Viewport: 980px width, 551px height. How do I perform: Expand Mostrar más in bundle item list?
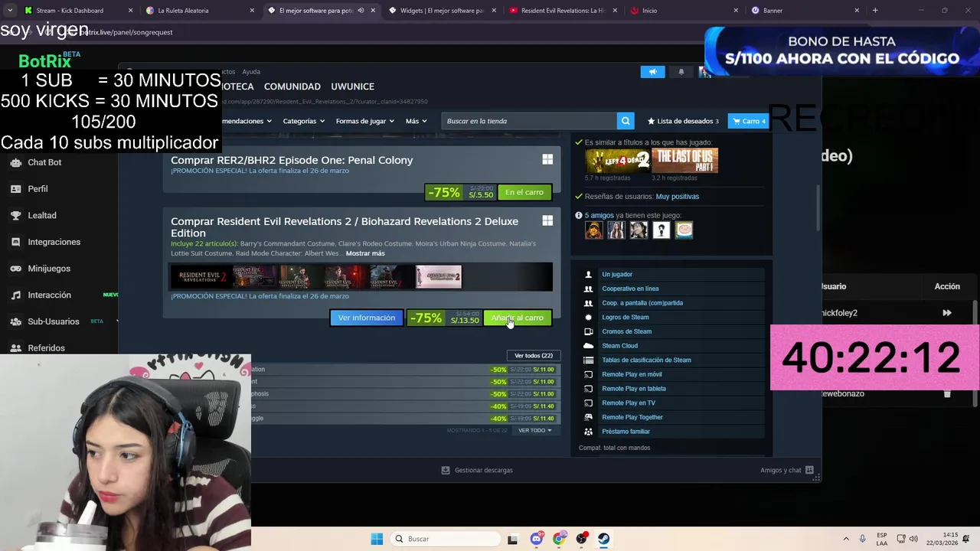pyautogui.click(x=365, y=253)
